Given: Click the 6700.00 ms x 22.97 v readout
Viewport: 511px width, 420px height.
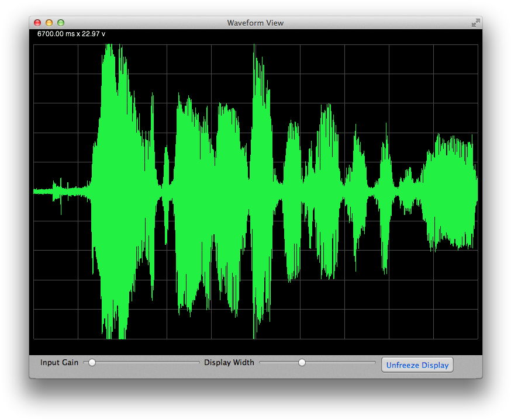Looking at the screenshot, I should pyautogui.click(x=71, y=34).
